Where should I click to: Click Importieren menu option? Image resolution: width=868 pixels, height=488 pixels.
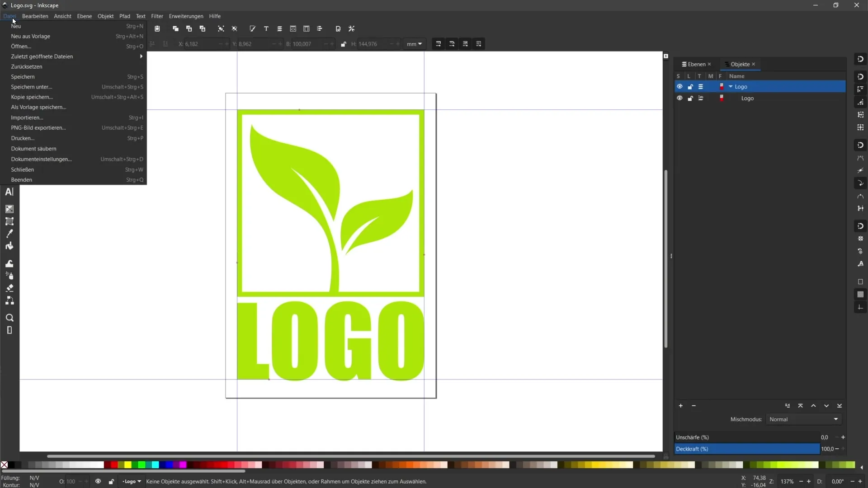pyautogui.click(x=27, y=117)
